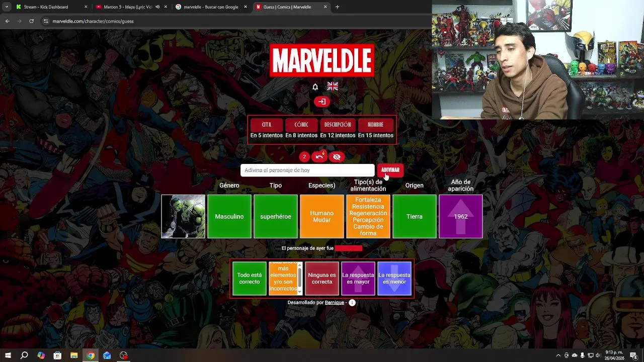Open the Copilot taskbar icon
Image resolution: width=644 pixels, height=362 pixels.
(41, 355)
